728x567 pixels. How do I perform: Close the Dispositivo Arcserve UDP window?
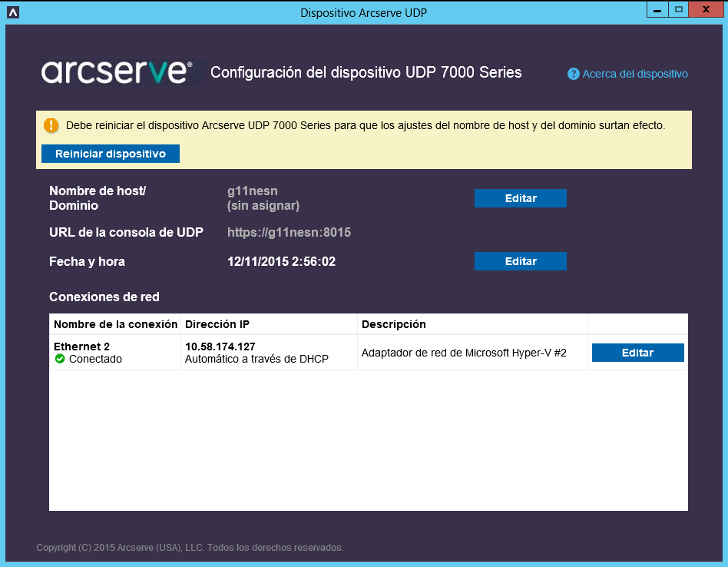pyautogui.click(x=706, y=9)
